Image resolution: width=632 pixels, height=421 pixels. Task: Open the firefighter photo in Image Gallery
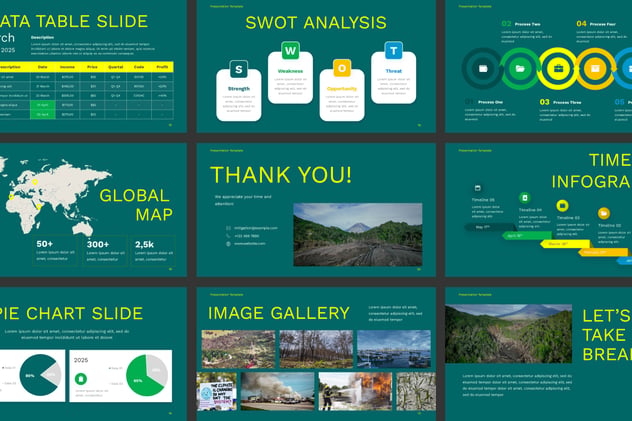355,391
